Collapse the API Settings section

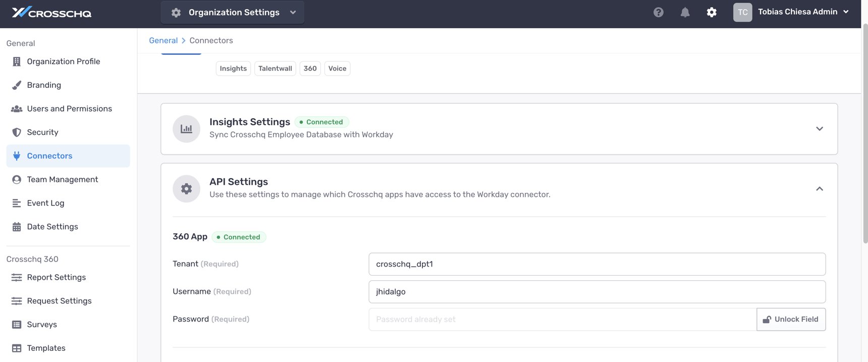[x=819, y=189]
